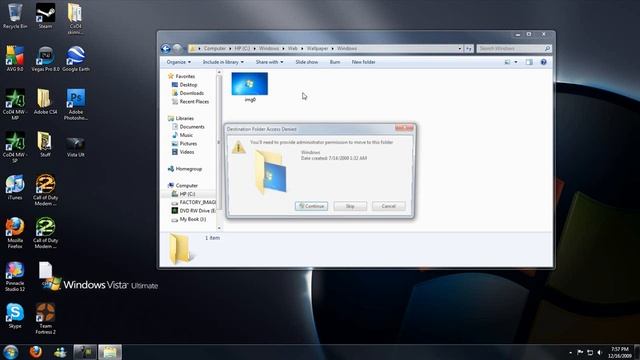Open the change view options arrow
This screenshot has height=360, width=640.
click(516, 62)
